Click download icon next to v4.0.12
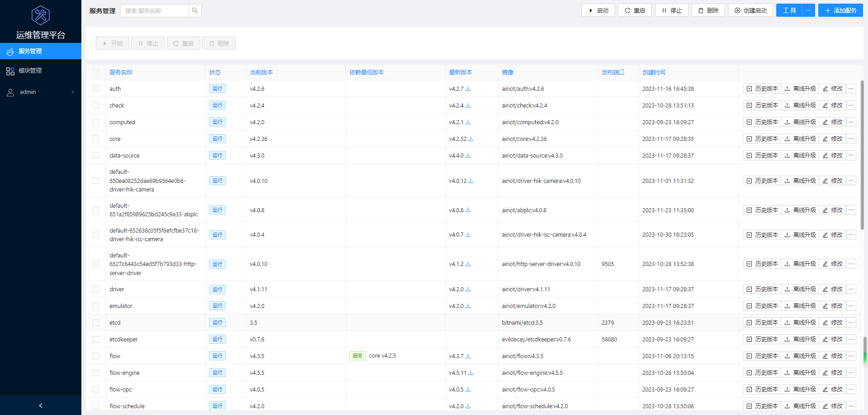868x415 pixels. point(471,181)
